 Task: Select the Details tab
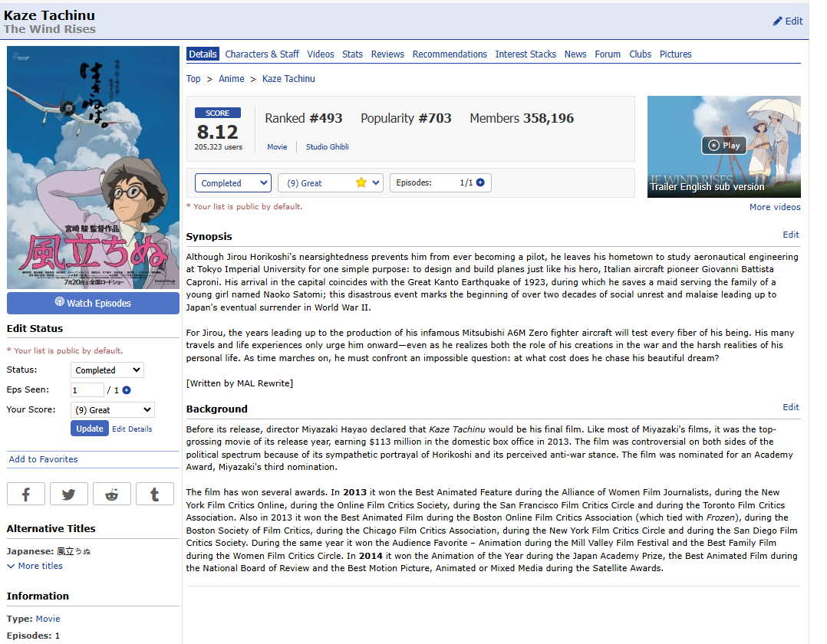203,54
